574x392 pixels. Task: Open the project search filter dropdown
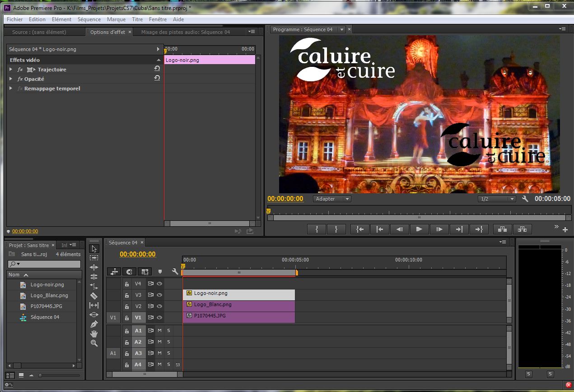15,264
